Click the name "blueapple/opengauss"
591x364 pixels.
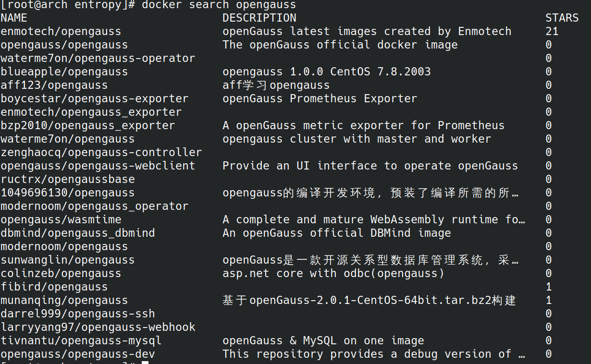64,72
